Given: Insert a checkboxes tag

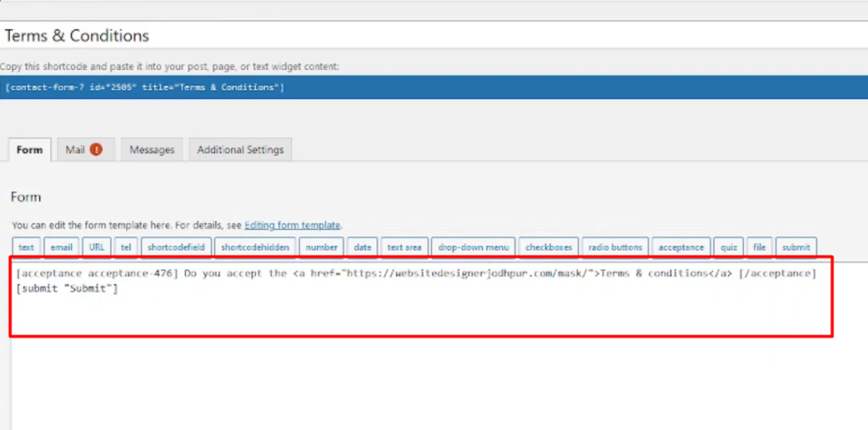Looking at the screenshot, I should [549, 247].
